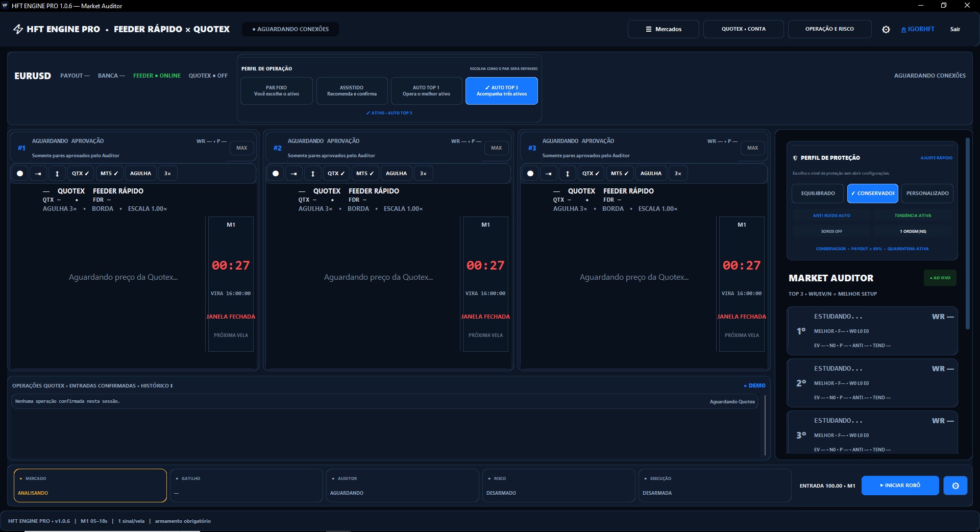
Task: Click Sair to log out
Action: [955, 29]
